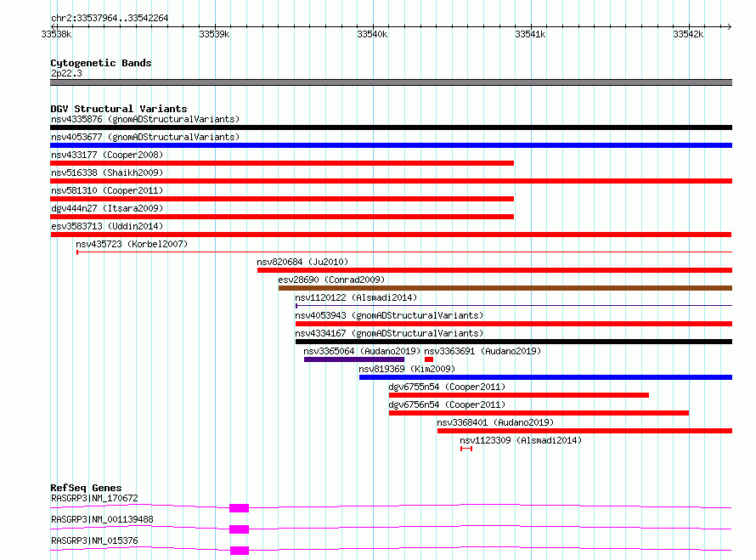756x560 pixels.
Task: Click the RASGRP3|NM_170672 transcript label
Action: click(94, 498)
